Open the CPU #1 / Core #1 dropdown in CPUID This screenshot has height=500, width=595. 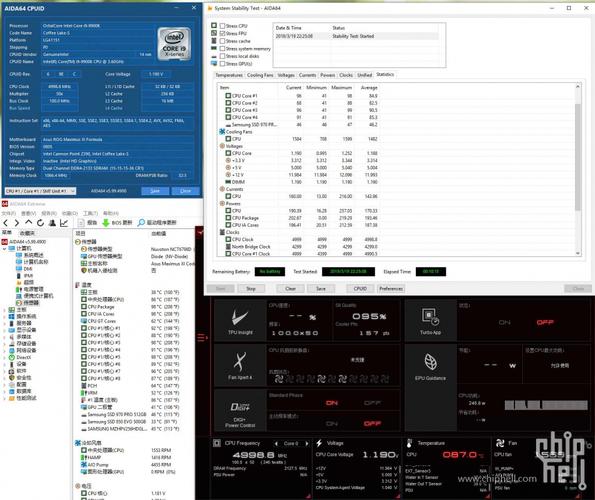41,191
